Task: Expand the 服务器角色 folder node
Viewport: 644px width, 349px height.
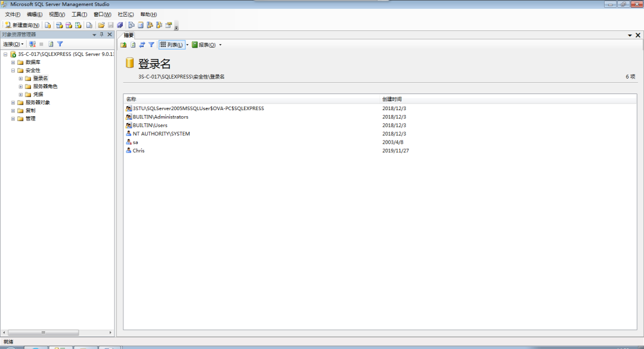Action: click(20, 86)
